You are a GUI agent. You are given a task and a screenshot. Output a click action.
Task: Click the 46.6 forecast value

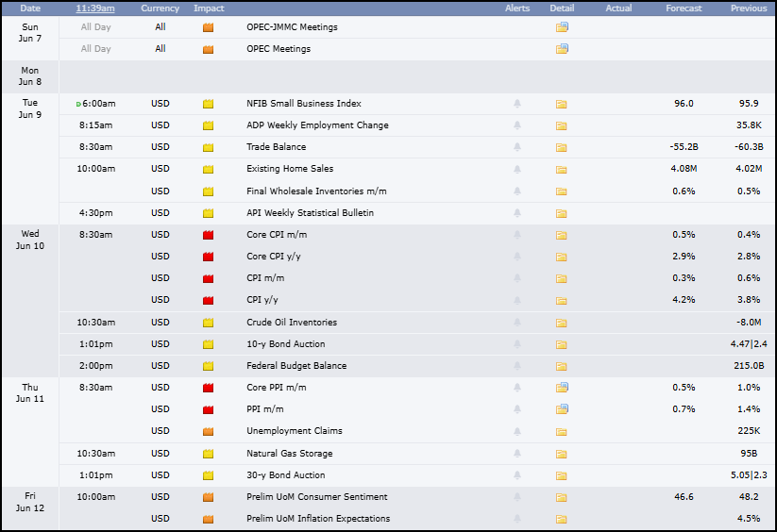pos(684,497)
